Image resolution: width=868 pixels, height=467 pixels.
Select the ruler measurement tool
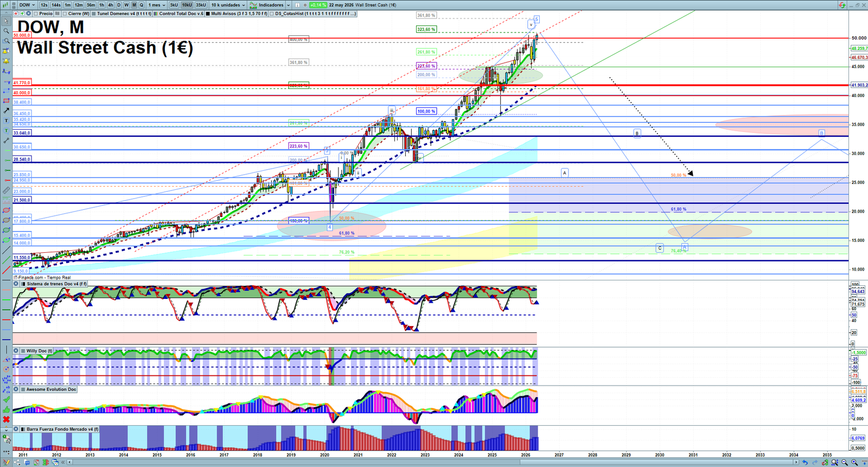click(x=6, y=190)
